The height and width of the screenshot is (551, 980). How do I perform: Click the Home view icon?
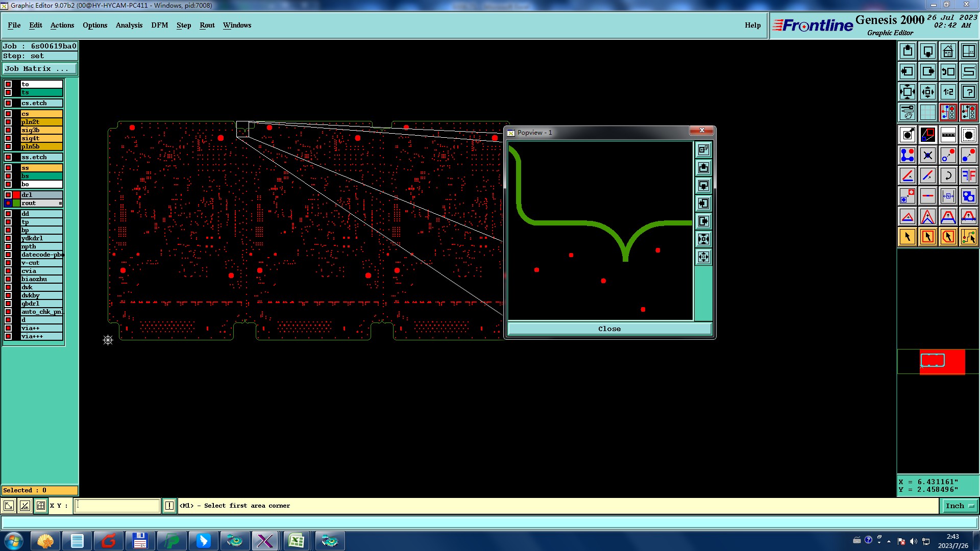[948, 51]
